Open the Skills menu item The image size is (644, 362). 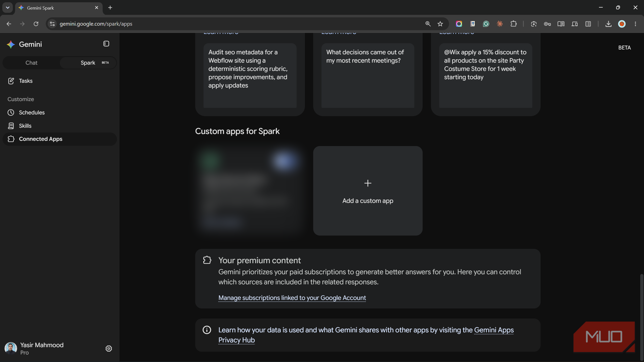(60, 126)
